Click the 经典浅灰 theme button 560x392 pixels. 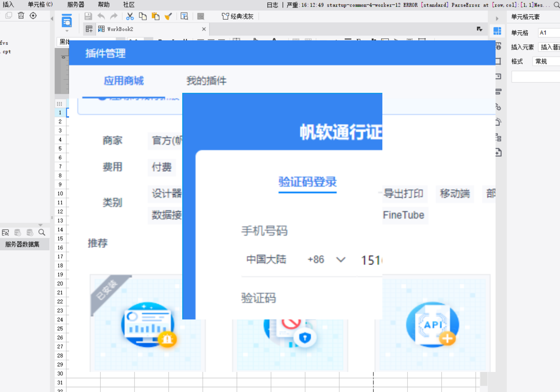[237, 16]
